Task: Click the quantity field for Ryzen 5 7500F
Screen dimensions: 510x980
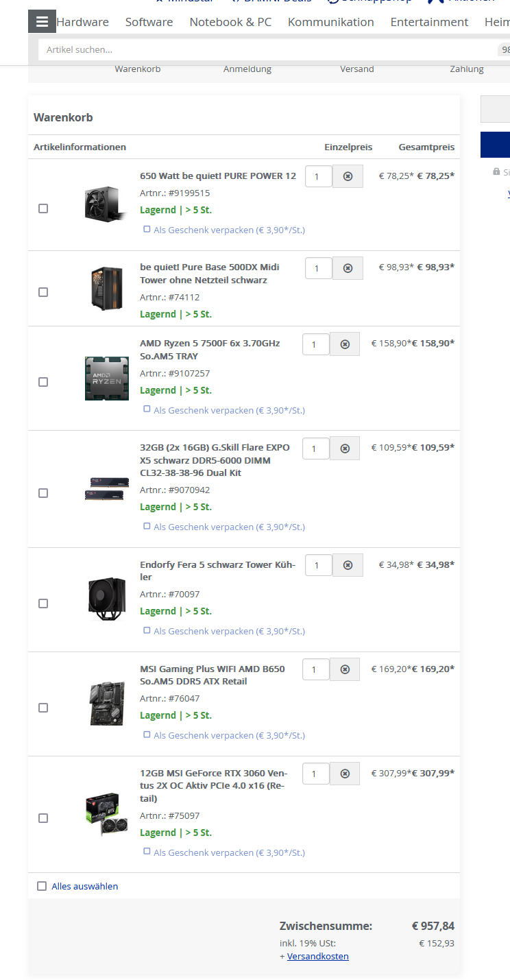Action: tap(316, 344)
